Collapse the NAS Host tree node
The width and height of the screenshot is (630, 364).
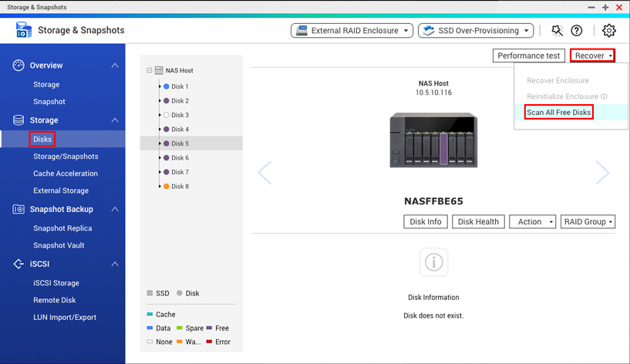150,70
